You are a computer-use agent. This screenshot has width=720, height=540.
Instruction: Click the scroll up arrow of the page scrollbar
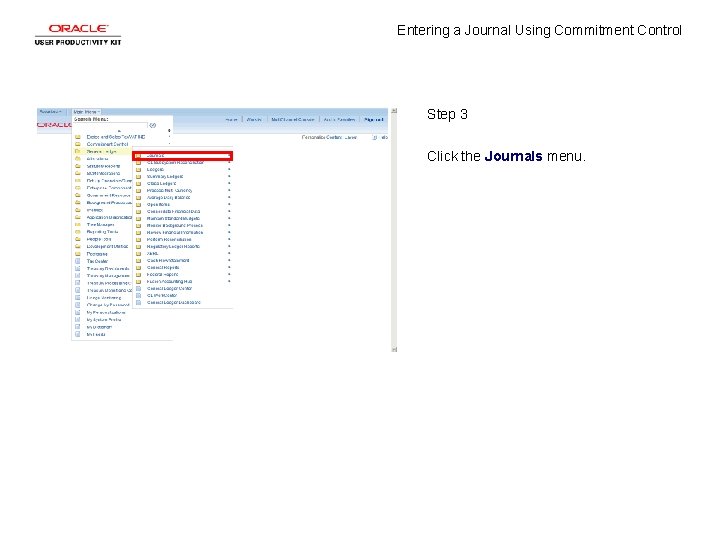tap(394, 111)
